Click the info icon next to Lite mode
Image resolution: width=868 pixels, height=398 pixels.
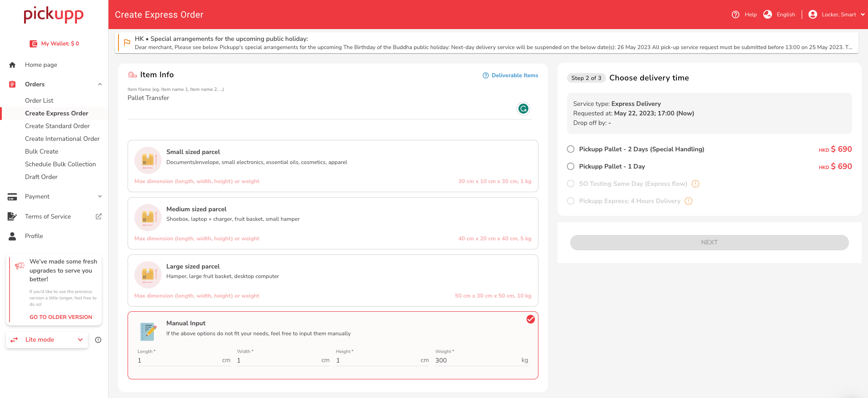[x=98, y=340]
